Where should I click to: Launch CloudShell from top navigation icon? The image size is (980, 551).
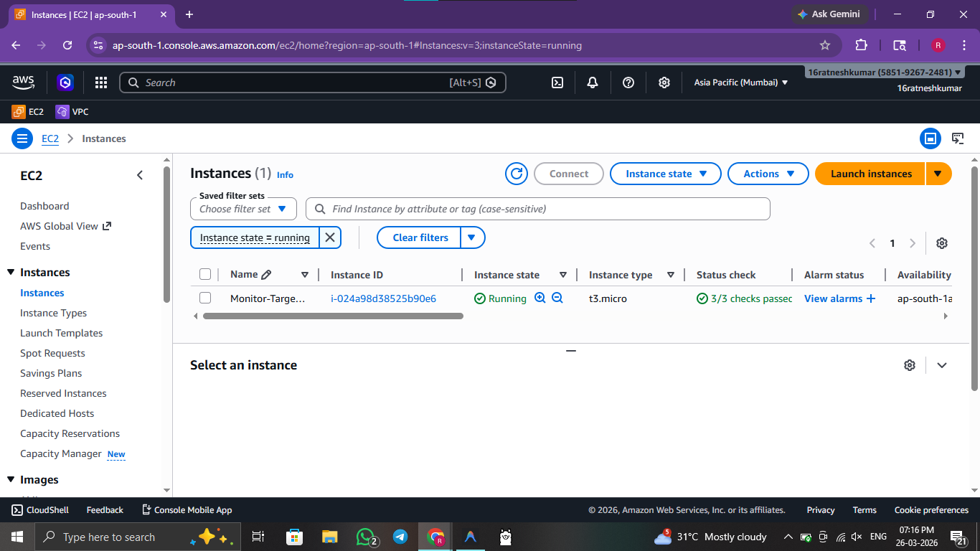[x=557, y=83]
